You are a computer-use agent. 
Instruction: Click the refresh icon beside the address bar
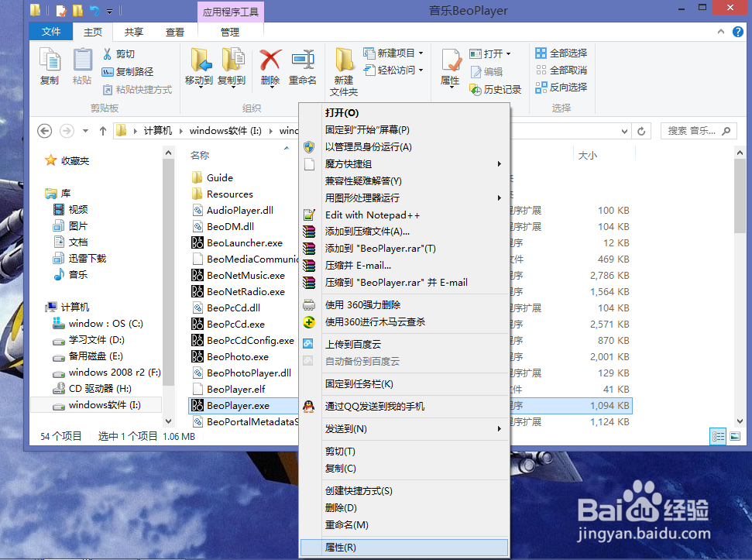tap(641, 131)
